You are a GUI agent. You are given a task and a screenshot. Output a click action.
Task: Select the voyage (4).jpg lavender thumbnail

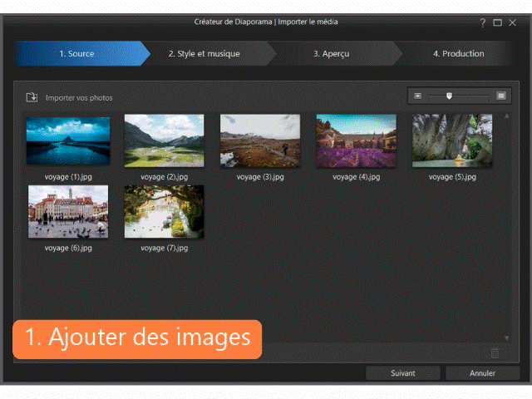pyautogui.click(x=357, y=140)
